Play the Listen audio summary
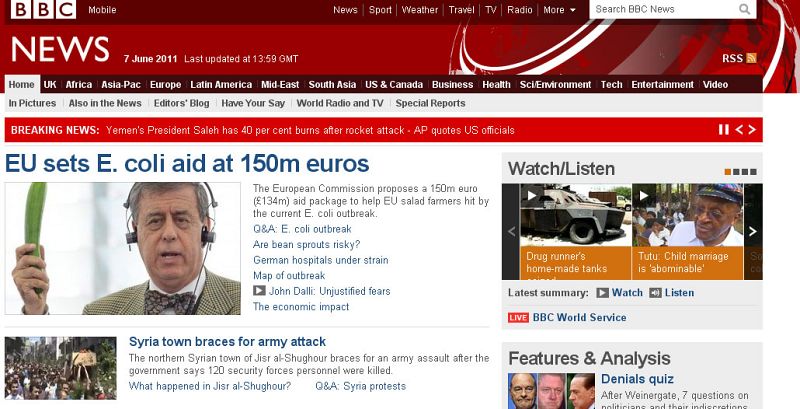 pos(671,293)
